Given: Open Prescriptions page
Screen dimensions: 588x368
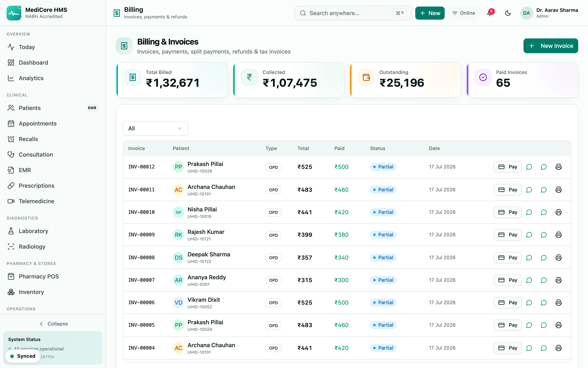Looking at the screenshot, I should coord(53,186).
